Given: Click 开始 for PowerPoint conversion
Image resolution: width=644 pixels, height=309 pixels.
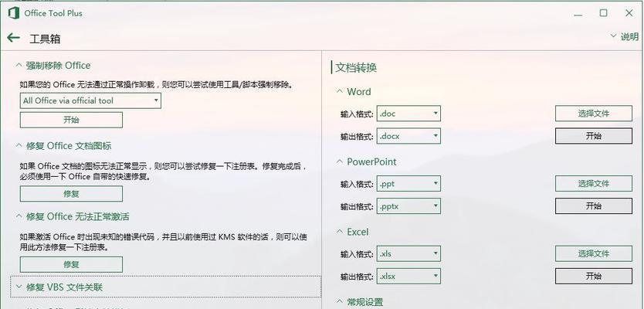Looking at the screenshot, I should click(x=594, y=206).
